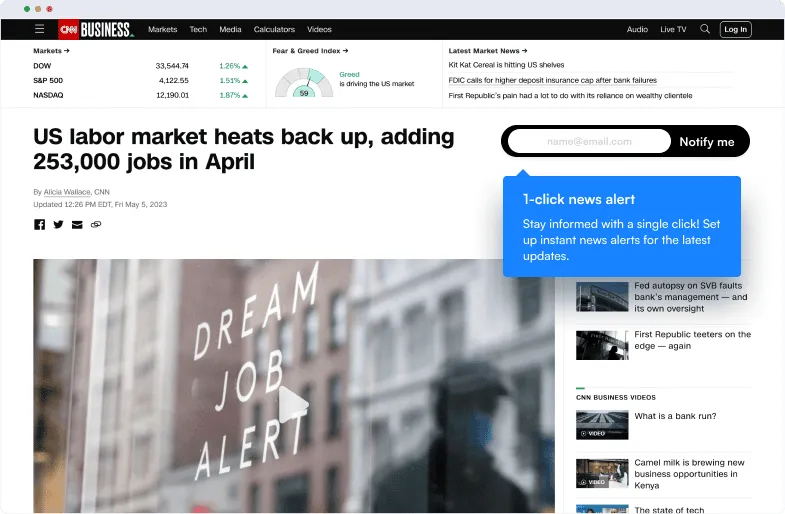Open the Audio link in header
This screenshot has width=785, height=514.
pos(637,30)
